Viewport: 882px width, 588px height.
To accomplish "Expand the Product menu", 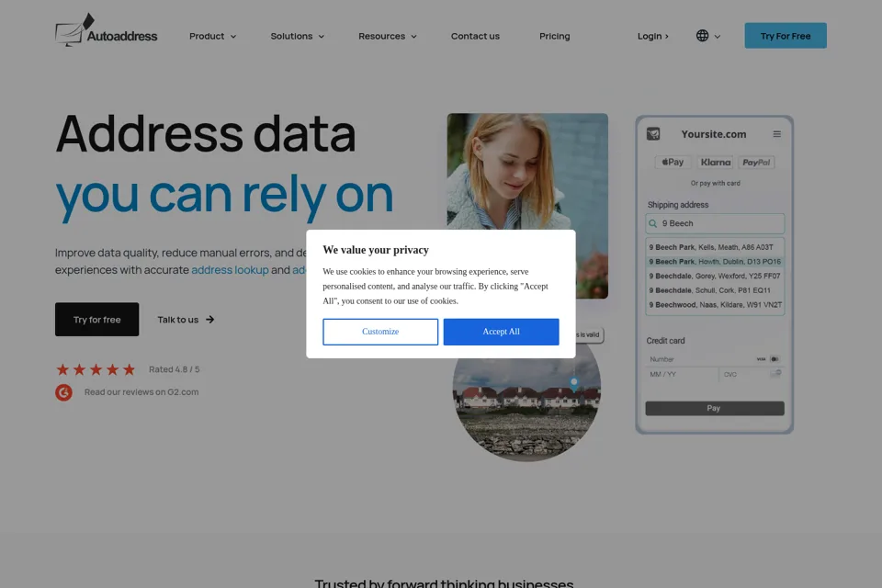I will [x=212, y=36].
